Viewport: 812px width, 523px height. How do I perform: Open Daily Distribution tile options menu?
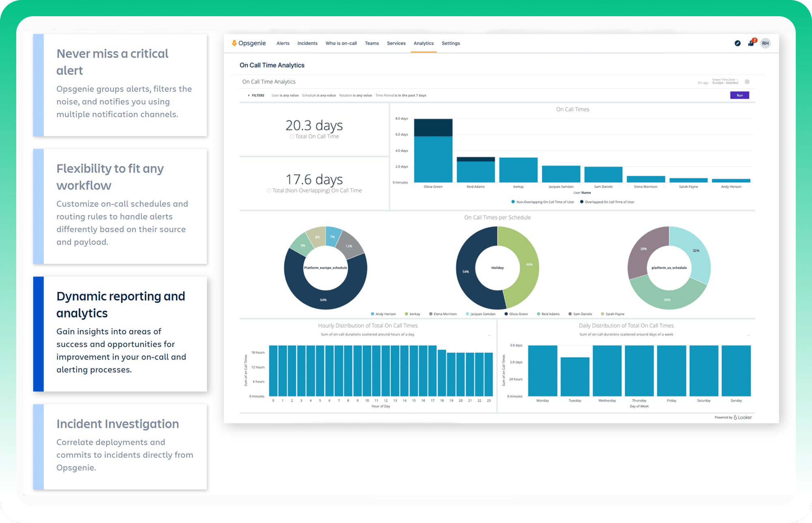pyautogui.click(x=748, y=335)
